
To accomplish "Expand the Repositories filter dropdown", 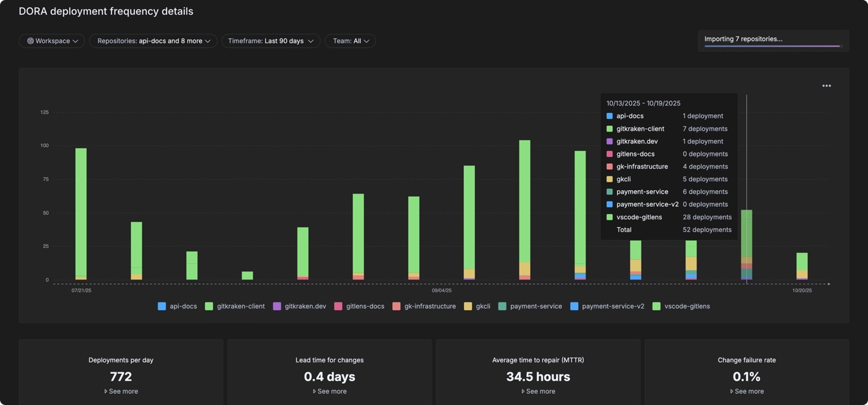I will [153, 41].
